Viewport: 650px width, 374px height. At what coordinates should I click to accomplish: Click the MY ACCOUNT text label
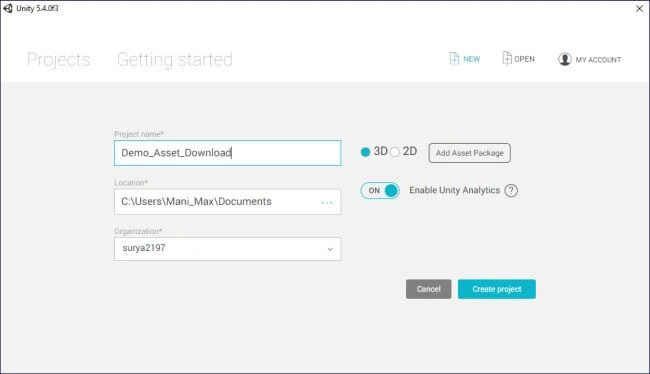[598, 60]
